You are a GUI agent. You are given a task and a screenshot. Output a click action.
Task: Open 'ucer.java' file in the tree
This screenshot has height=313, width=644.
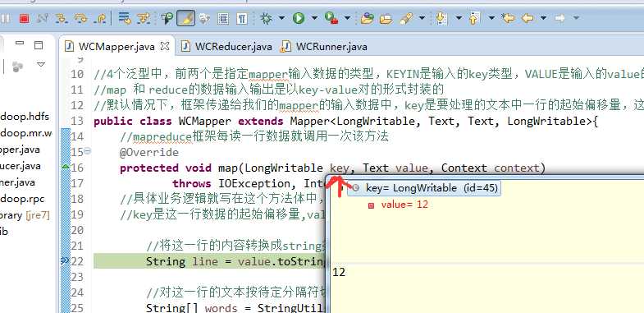pos(21,166)
